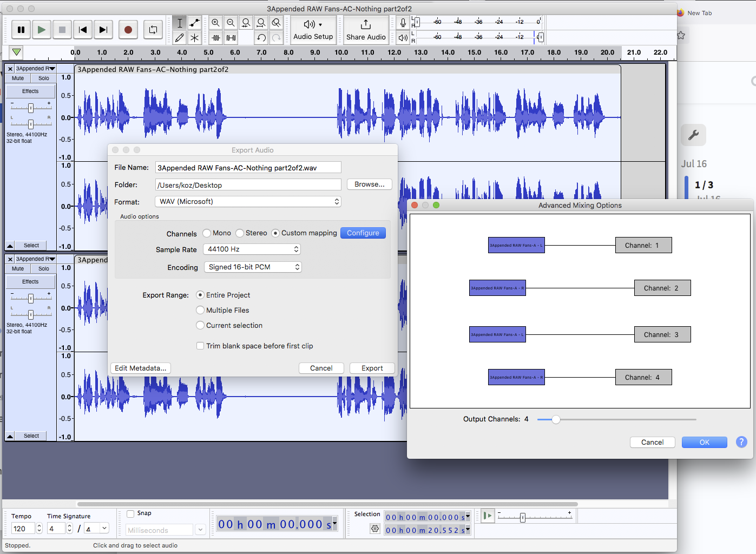The image size is (756, 554).
Task: Adjust the Output Channels slider
Action: (x=556, y=419)
